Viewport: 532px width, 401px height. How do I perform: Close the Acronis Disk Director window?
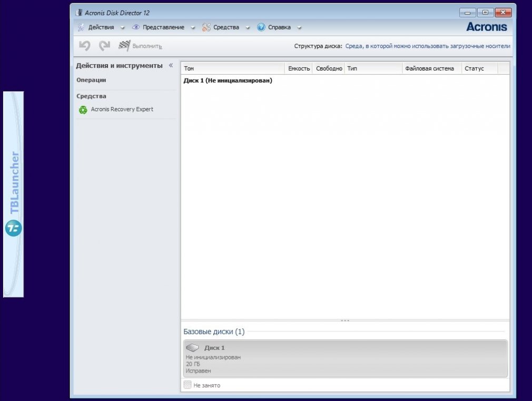tap(503, 13)
